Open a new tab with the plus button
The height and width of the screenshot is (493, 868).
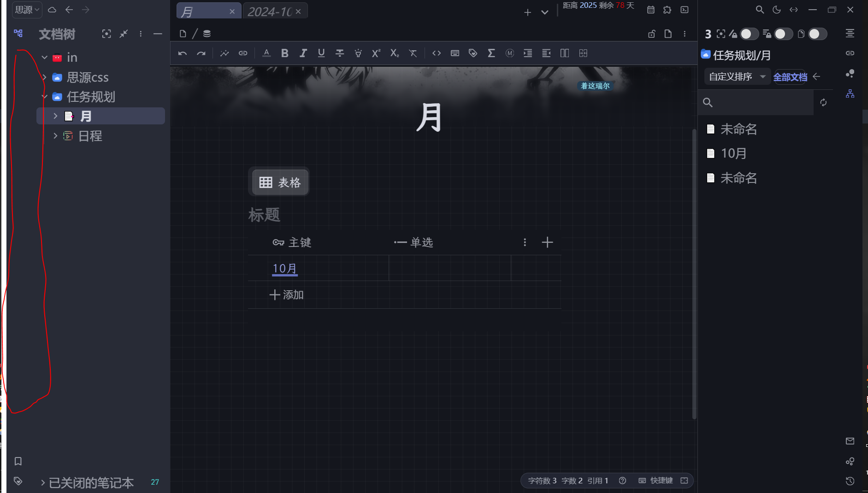pos(528,12)
